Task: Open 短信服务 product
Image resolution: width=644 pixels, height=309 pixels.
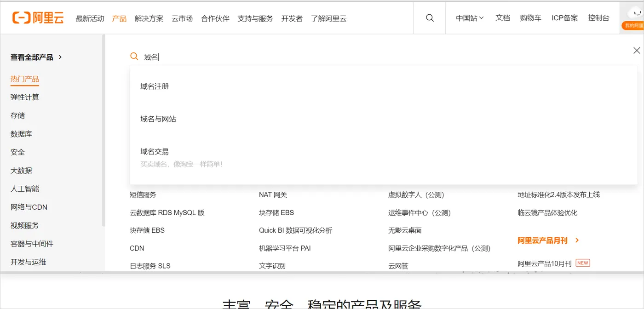Action: (143, 195)
